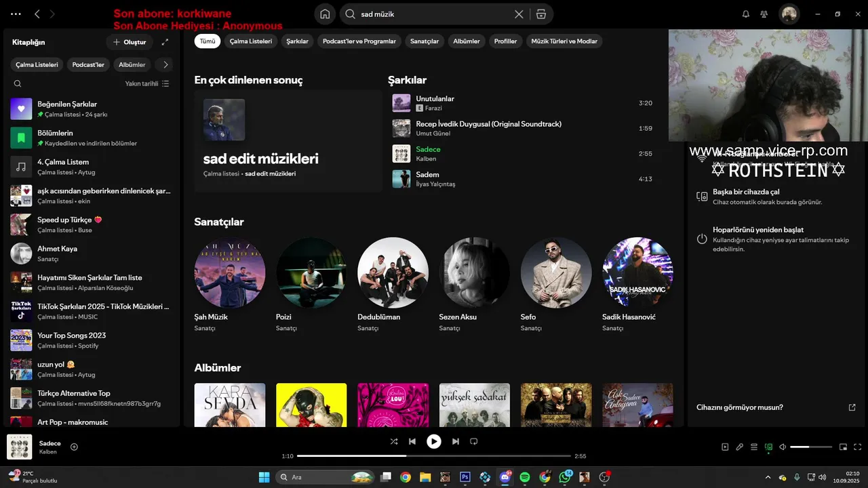Open Kalben artist link in player bar
868x488 pixels.
tap(48, 452)
